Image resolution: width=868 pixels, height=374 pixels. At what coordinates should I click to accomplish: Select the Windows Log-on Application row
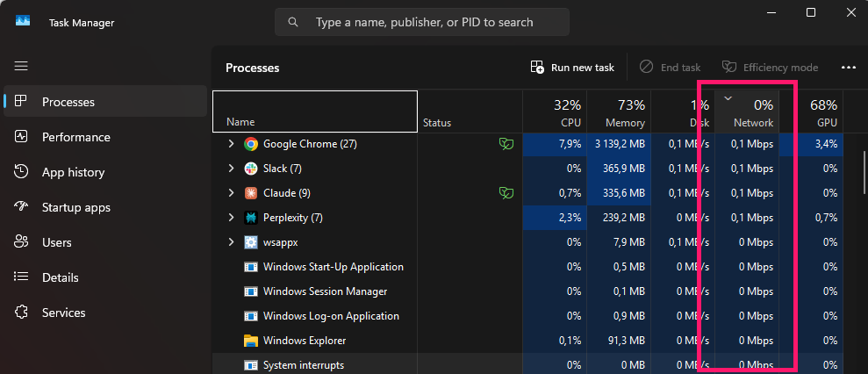click(x=528, y=316)
